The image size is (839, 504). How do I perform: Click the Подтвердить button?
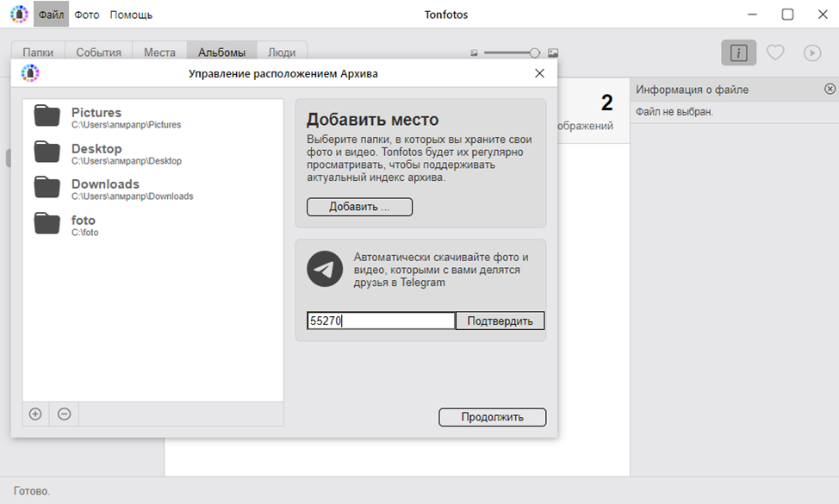[x=500, y=320]
